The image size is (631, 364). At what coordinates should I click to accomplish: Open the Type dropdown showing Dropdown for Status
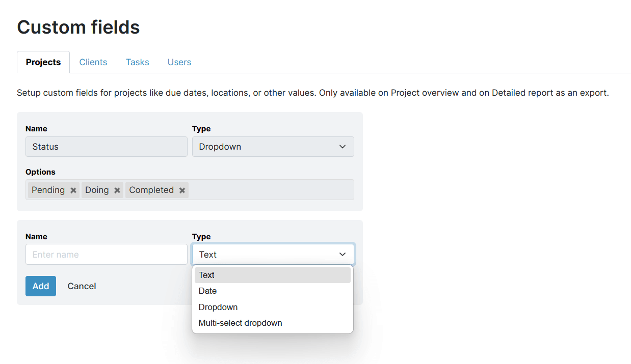pyautogui.click(x=273, y=146)
